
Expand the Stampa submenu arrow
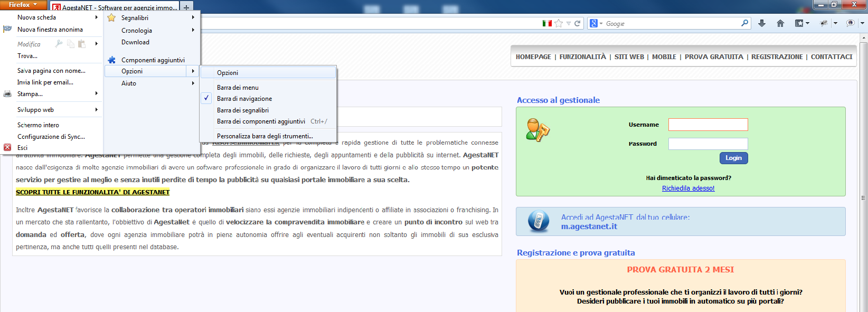click(x=96, y=93)
